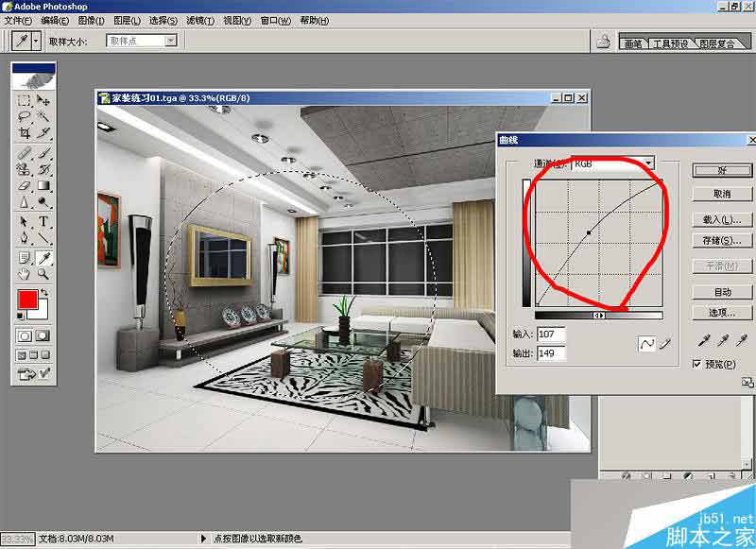Select the Pen tool

25,237
